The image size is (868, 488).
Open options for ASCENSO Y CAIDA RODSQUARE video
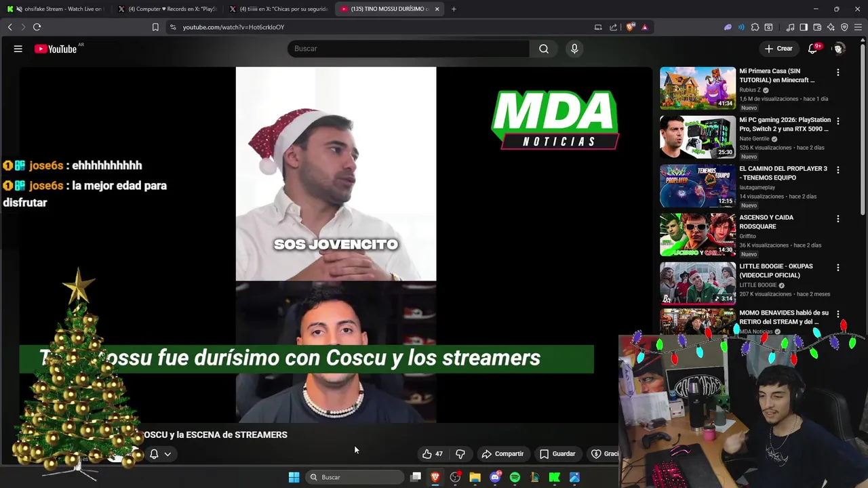click(x=838, y=219)
